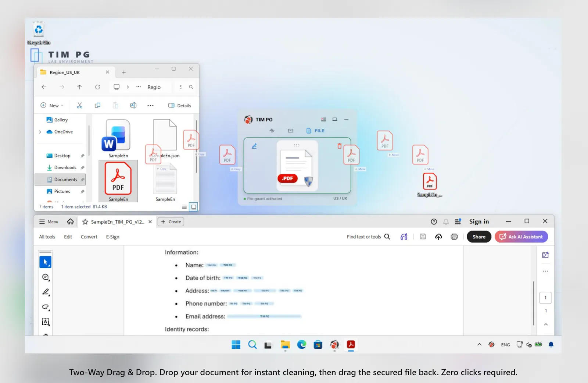This screenshot has width=588, height=383.
Task: Choose the Draw freehand lasso tool in Acrobat
Action: tap(46, 307)
